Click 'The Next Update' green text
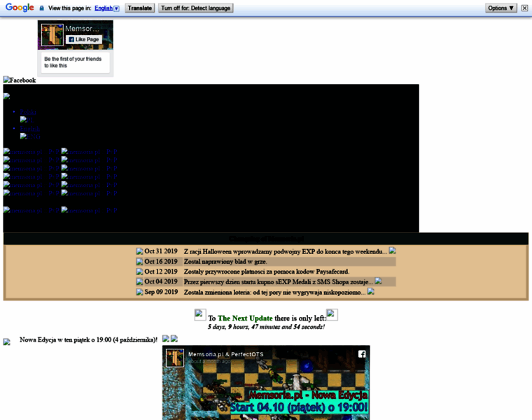The image size is (532, 420). pyautogui.click(x=245, y=318)
